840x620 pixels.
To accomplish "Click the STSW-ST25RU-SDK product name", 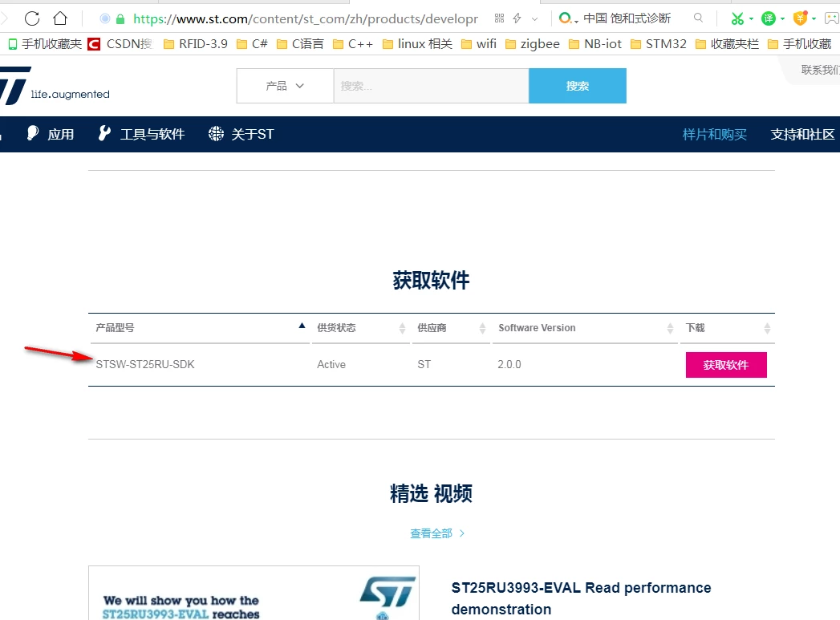I will 145,365.
